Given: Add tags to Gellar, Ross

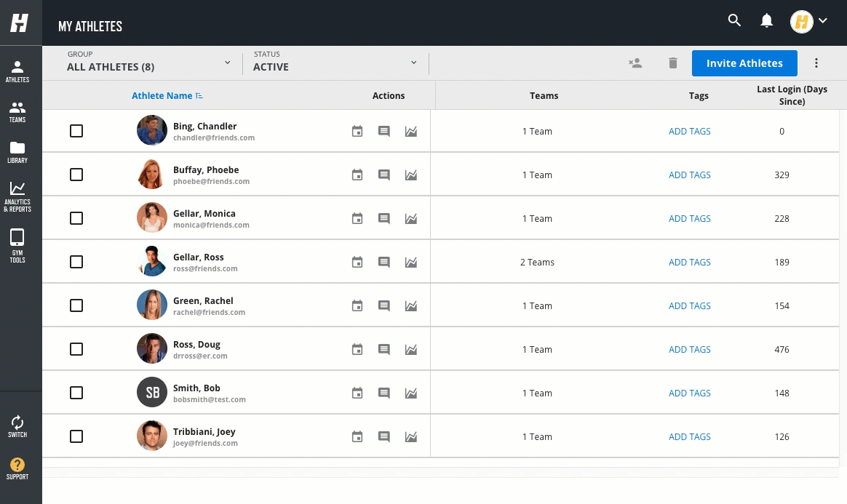Looking at the screenshot, I should (689, 263).
